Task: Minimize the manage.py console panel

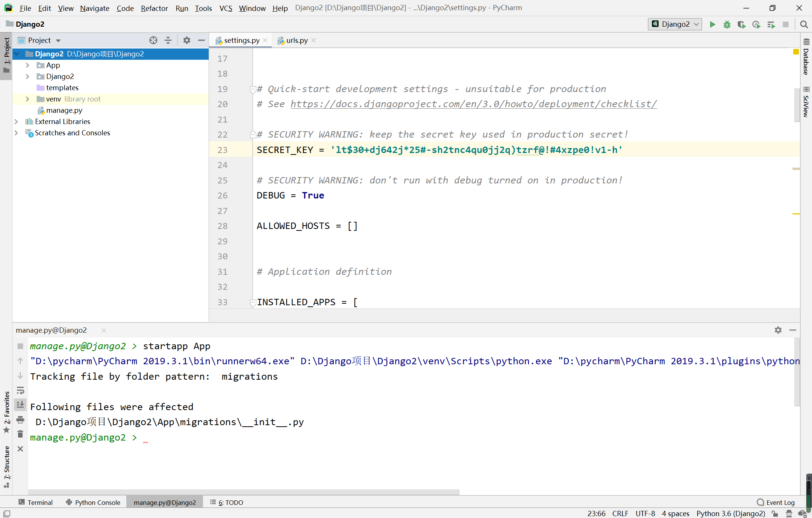Action: (793, 330)
